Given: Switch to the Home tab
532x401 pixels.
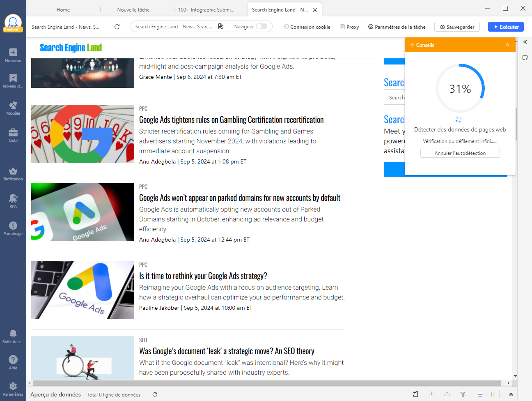Looking at the screenshot, I should click(63, 9).
